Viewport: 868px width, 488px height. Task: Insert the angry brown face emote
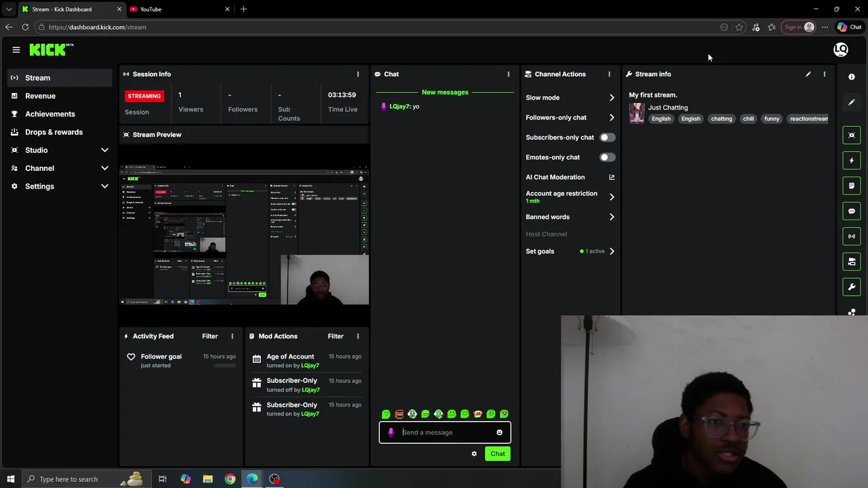tap(399, 414)
